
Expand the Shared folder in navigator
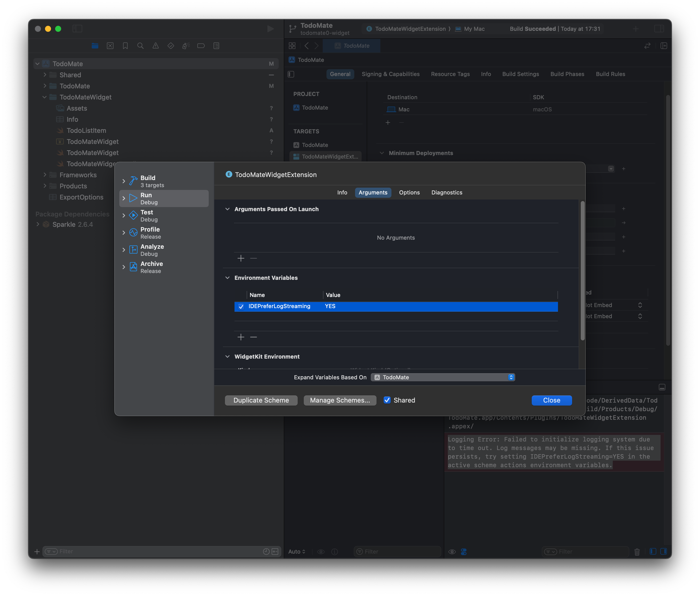click(44, 75)
